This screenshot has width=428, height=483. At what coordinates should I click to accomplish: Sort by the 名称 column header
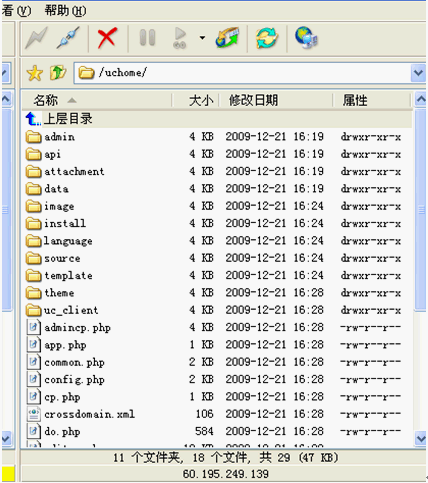97,100
